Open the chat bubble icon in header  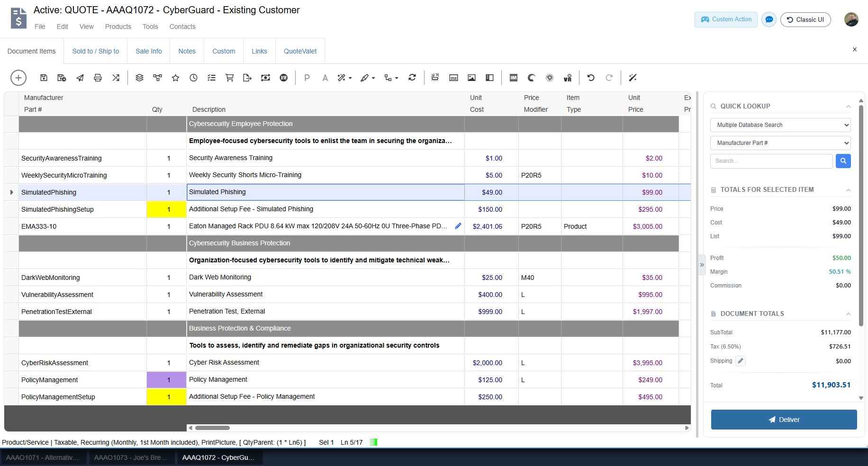tap(769, 19)
